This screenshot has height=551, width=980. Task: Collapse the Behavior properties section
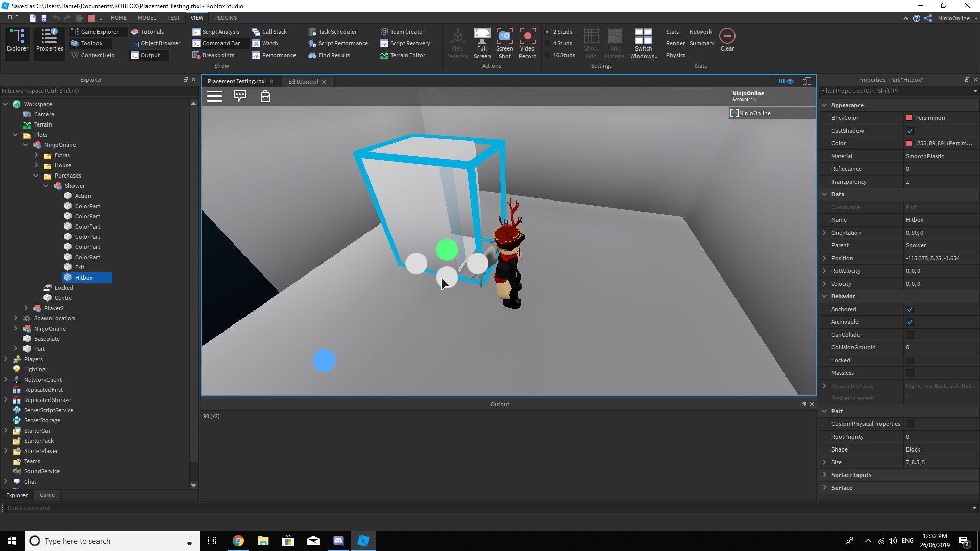pos(825,296)
